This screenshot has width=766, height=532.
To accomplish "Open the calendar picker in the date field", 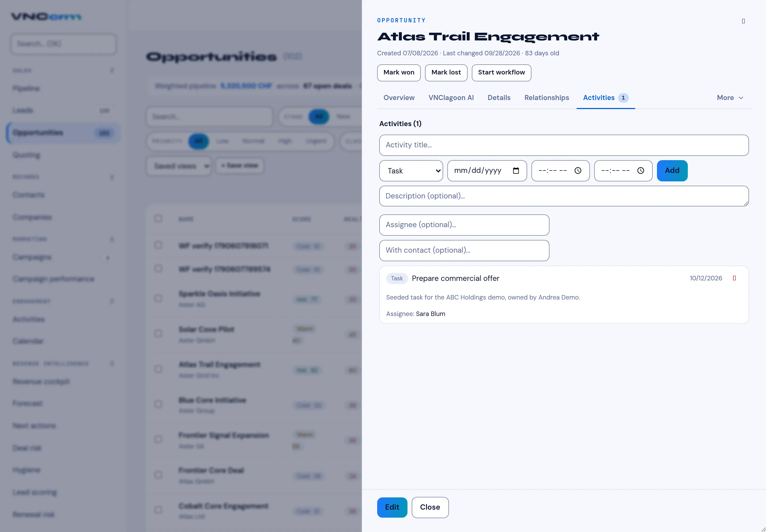I will pyautogui.click(x=516, y=171).
